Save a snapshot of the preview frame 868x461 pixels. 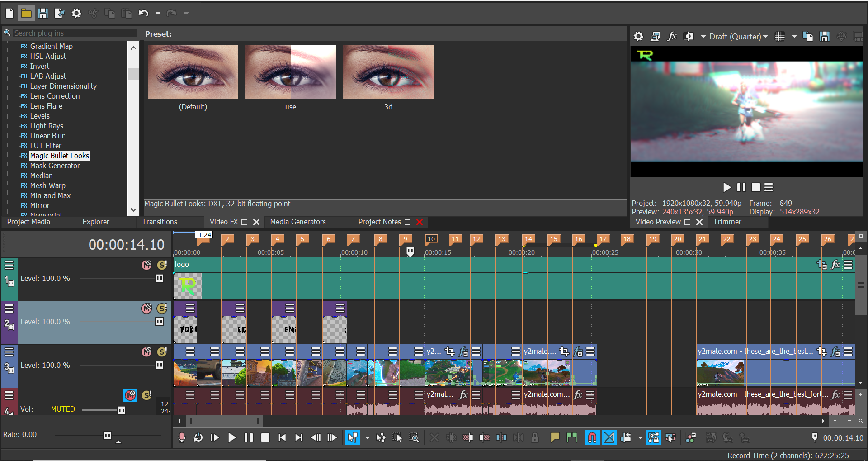825,36
